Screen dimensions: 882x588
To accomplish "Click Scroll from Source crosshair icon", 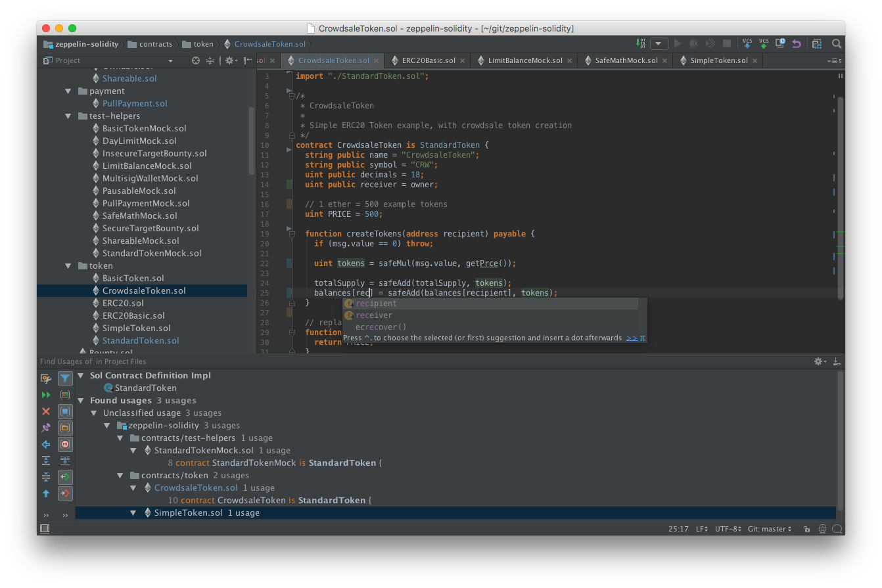I will click(x=195, y=60).
